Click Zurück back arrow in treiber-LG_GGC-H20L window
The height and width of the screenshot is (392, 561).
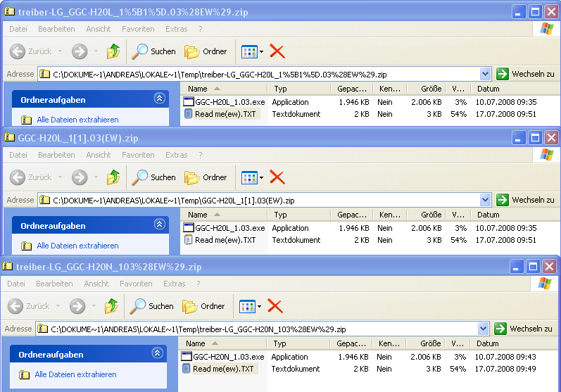17,51
